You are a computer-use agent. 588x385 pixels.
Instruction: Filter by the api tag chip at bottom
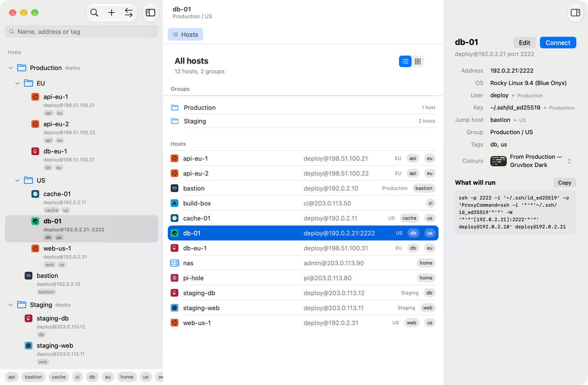(12, 377)
